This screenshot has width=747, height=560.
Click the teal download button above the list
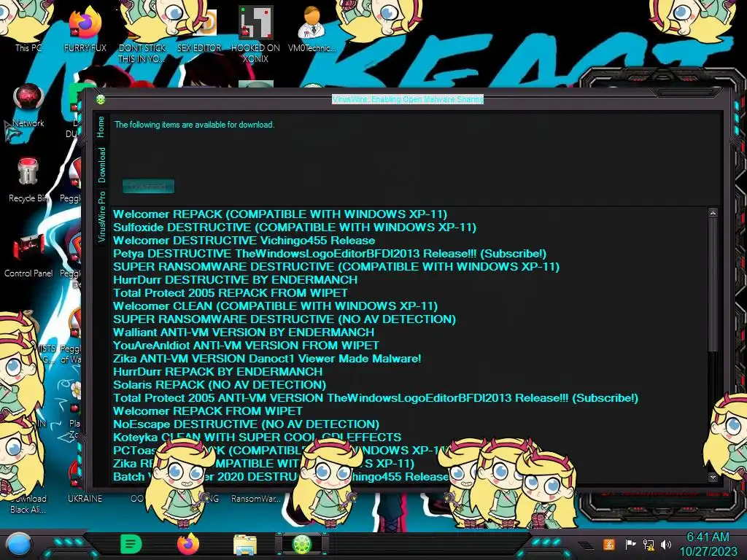tap(148, 186)
